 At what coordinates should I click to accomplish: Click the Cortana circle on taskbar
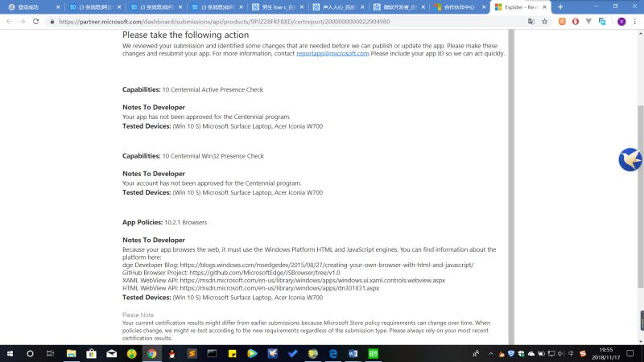[x=30, y=353]
